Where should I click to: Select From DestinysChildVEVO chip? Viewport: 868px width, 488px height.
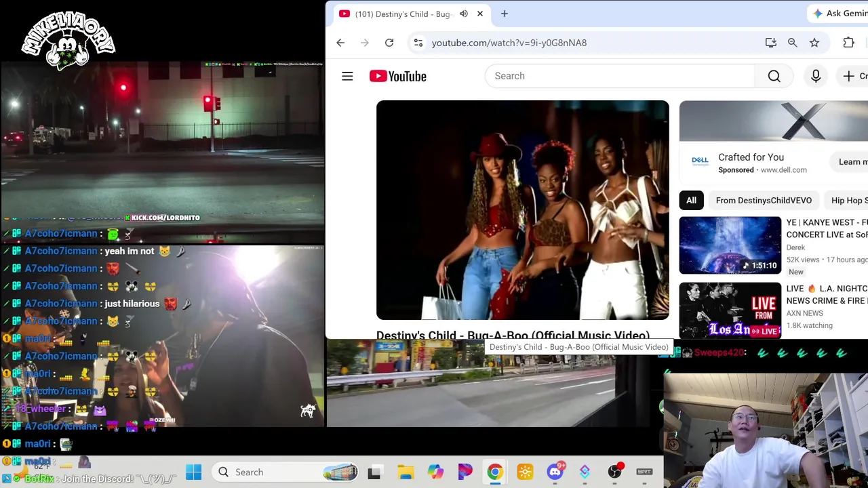point(764,200)
